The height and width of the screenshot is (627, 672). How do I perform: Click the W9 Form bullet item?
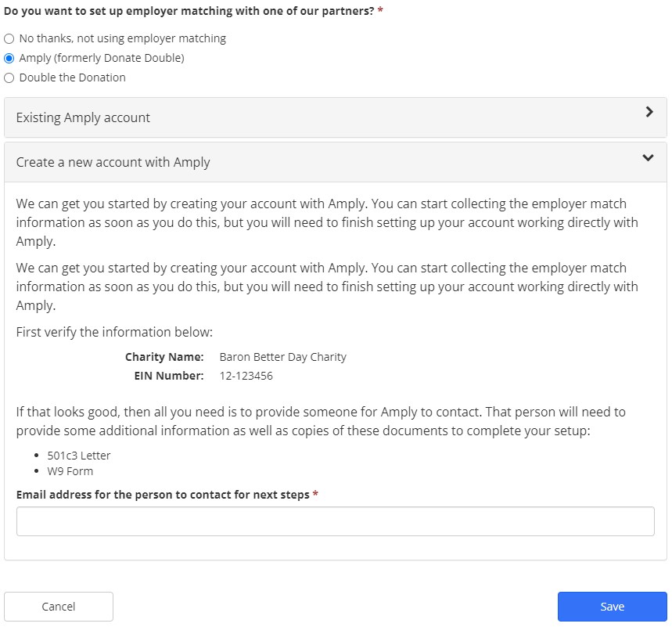(72, 470)
